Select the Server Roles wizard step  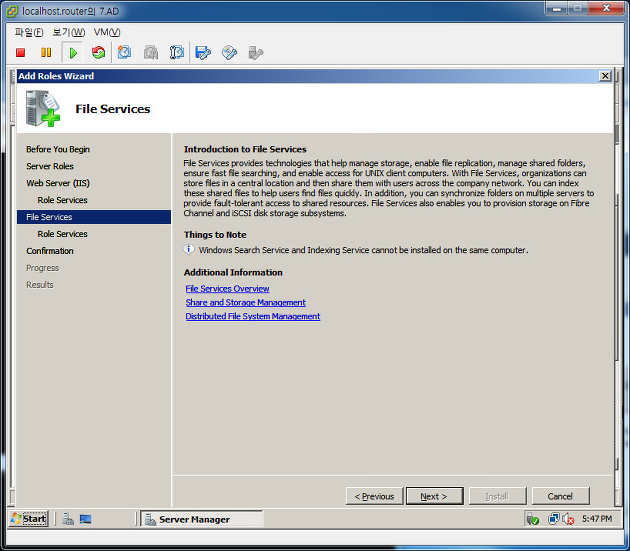[50, 166]
